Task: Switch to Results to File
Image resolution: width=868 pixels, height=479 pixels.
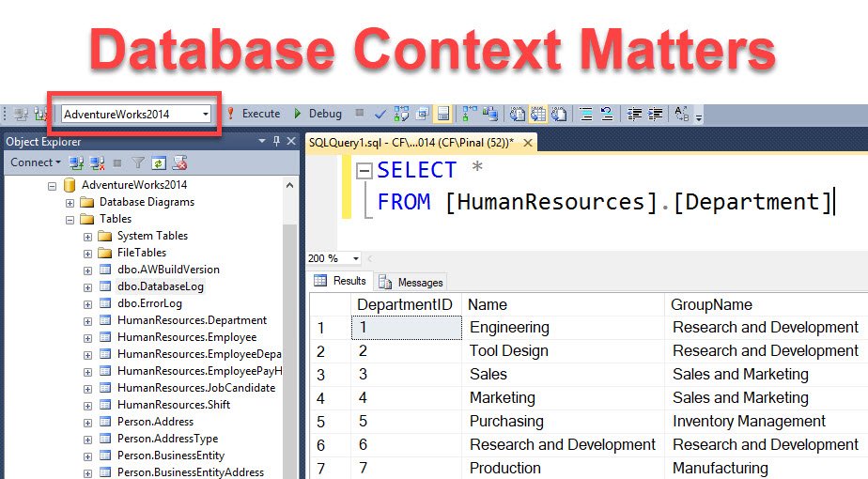Action: [559, 114]
